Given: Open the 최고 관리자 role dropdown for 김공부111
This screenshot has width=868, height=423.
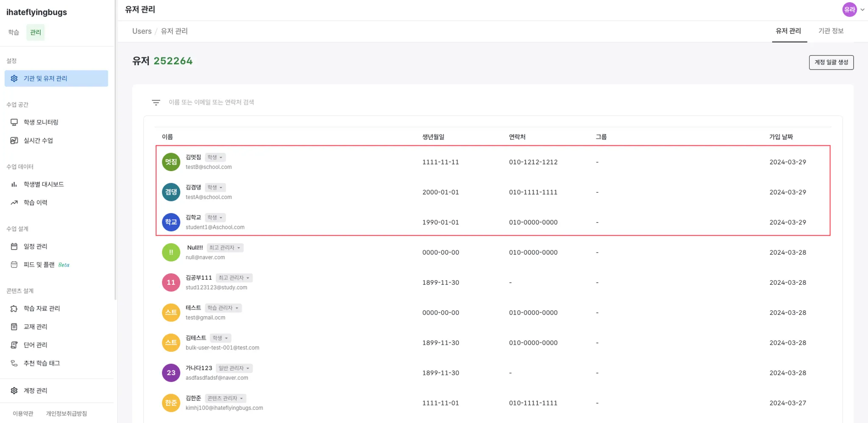Looking at the screenshot, I should tap(234, 278).
